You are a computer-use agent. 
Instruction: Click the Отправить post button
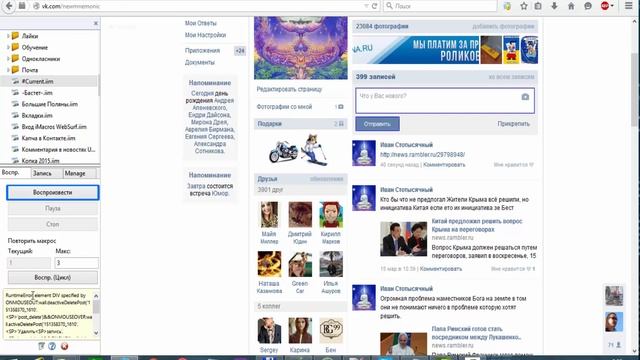377,124
